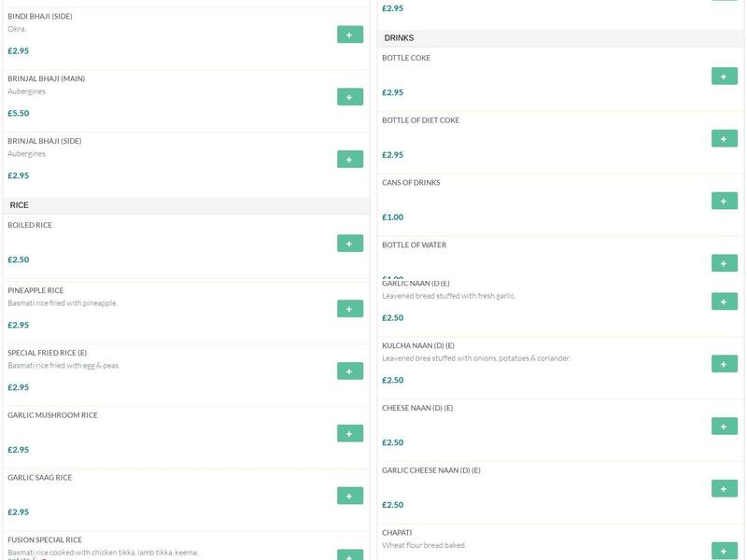This screenshot has height=560, width=747.
Task: Add Special Fried Rice (E) item
Action: click(349, 371)
